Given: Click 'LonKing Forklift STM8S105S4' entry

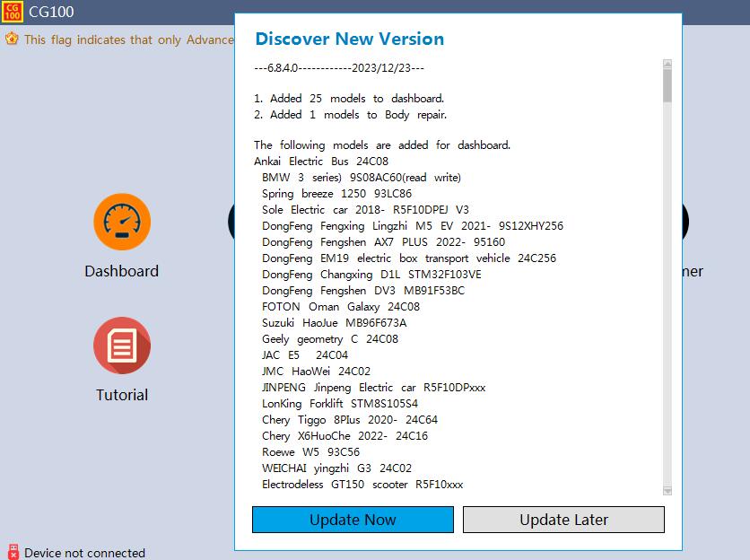Looking at the screenshot, I should click(340, 404).
